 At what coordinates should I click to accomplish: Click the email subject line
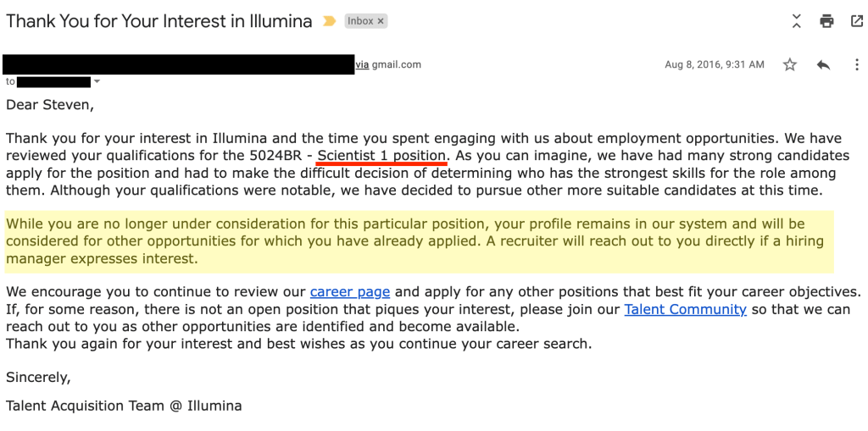point(159,21)
